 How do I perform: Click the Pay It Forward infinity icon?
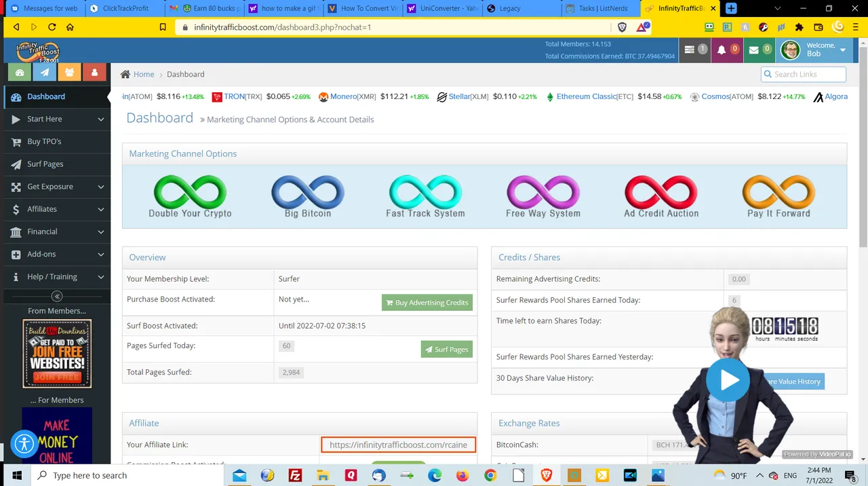(778, 192)
